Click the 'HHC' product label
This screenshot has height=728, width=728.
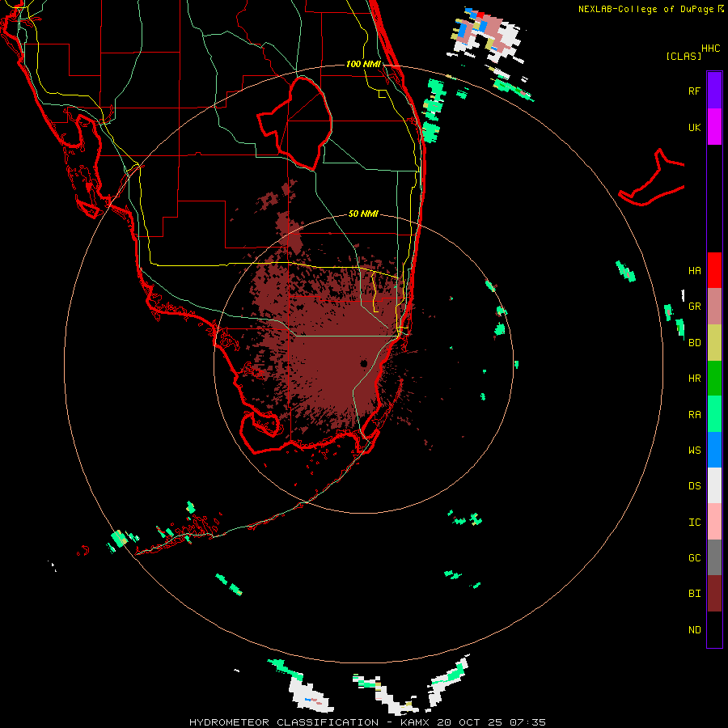click(x=711, y=49)
